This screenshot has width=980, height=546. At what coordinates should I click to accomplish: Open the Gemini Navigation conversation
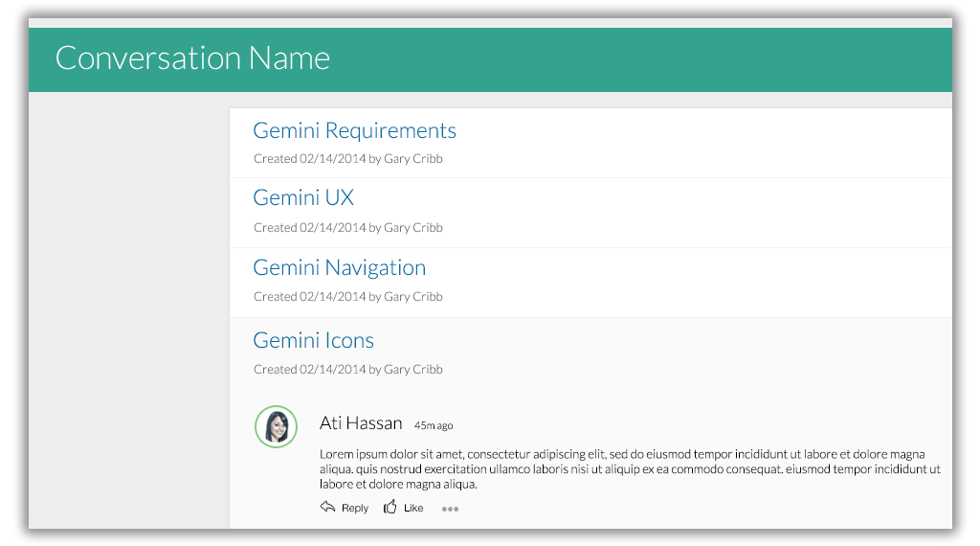click(x=339, y=267)
